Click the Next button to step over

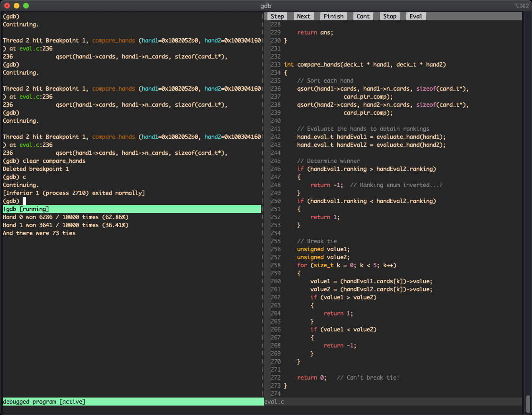tap(303, 16)
